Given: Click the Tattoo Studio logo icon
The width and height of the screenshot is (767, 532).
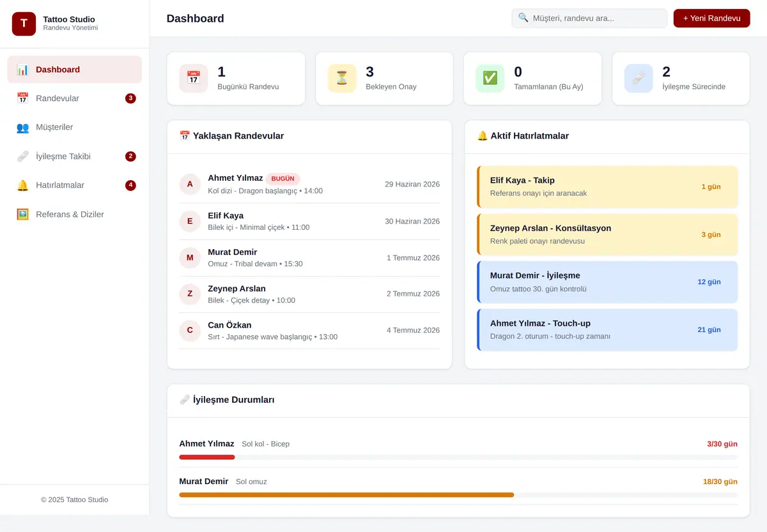Looking at the screenshot, I should [x=24, y=24].
